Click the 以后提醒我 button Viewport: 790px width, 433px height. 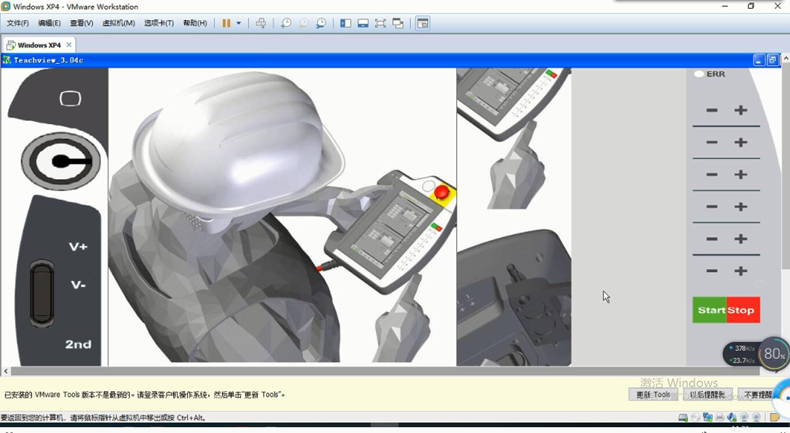click(708, 394)
